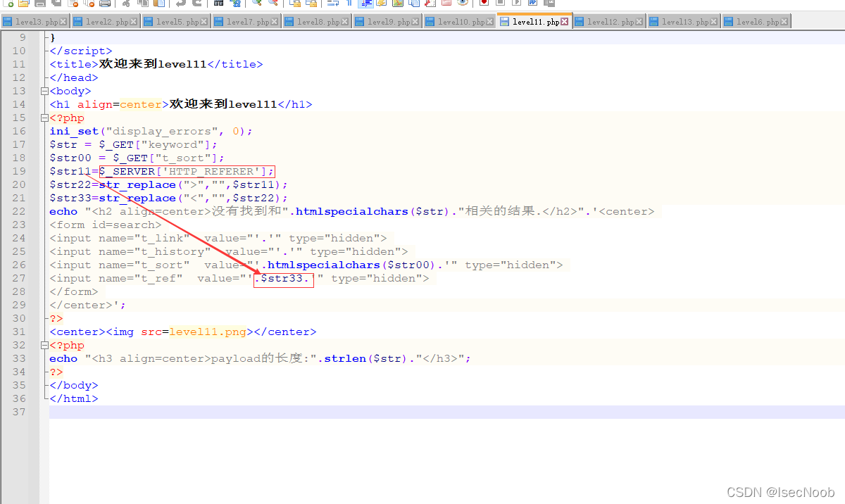This screenshot has height=504, width=845.
Task: Click the input name="t_history" line
Action: (229, 251)
